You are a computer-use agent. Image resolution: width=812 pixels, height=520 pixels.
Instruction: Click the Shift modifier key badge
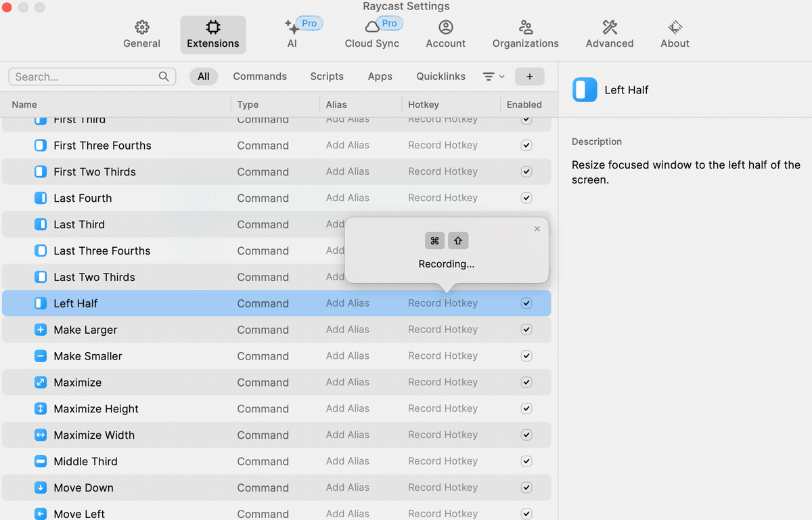tap(458, 240)
